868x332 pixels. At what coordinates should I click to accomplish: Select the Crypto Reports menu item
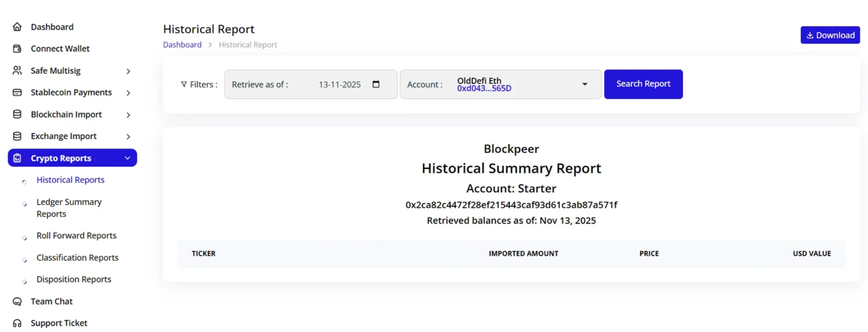click(x=73, y=158)
